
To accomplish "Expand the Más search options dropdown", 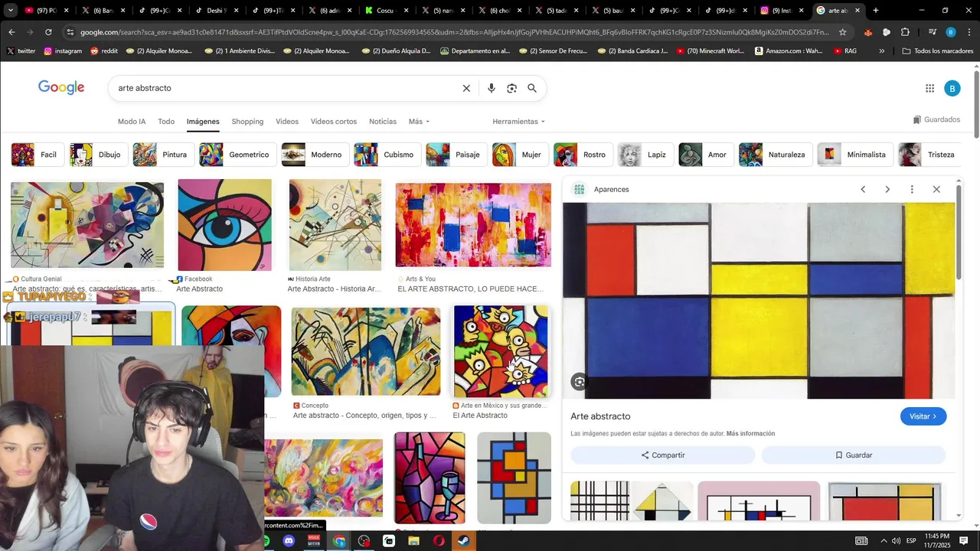I will pos(419,122).
